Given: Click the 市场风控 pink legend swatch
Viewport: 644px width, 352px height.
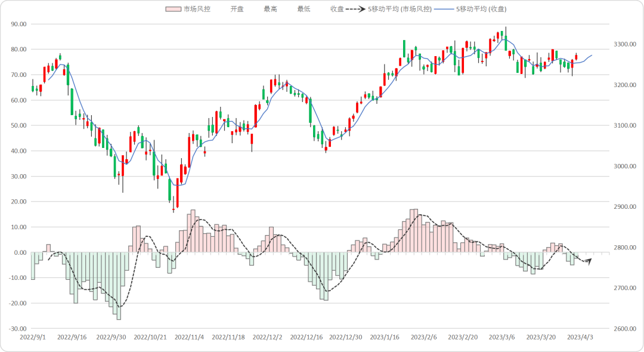Looking at the screenshot, I should [x=174, y=9].
